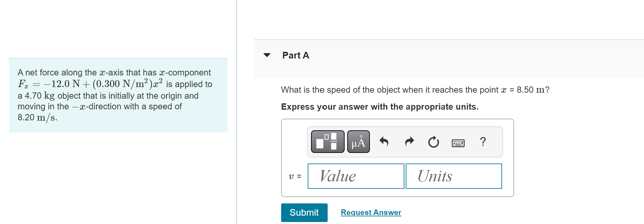Select the exponent template in the template button
This screenshot has width=644, height=224.
(x=327, y=137)
